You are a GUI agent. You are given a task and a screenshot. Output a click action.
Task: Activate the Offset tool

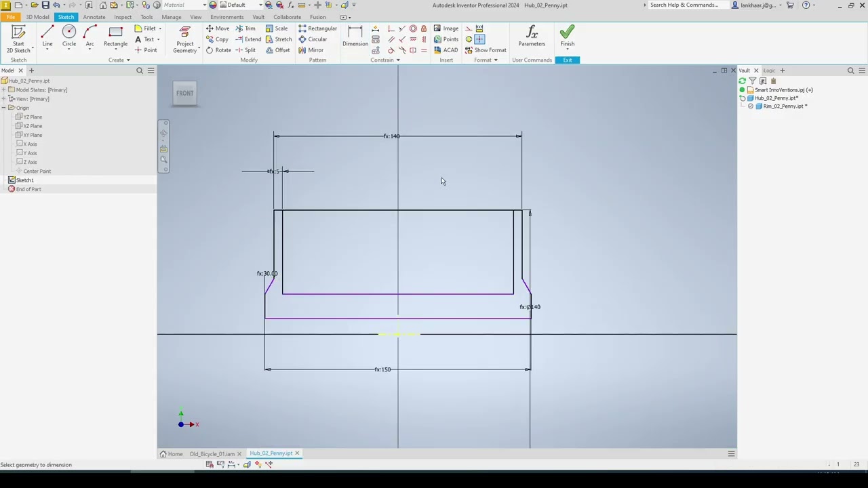pos(278,50)
